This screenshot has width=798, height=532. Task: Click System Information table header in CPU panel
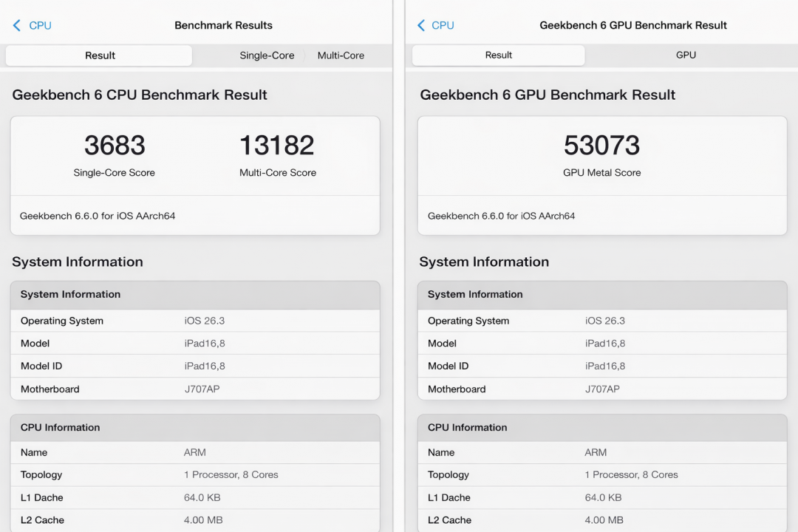point(195,295)
